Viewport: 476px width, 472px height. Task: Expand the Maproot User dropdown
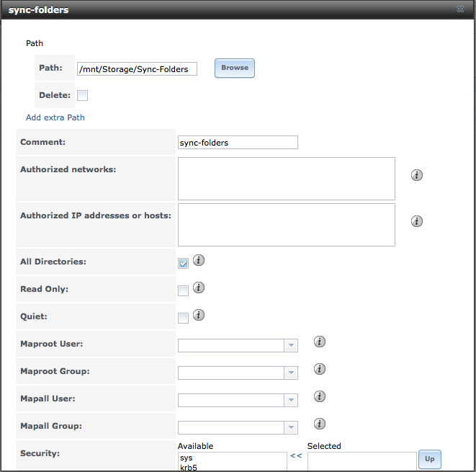(x=291, y=345)
